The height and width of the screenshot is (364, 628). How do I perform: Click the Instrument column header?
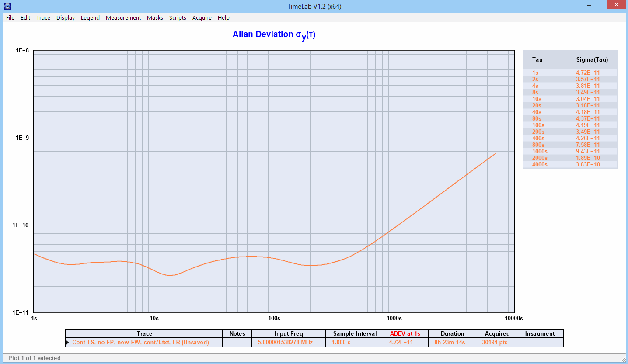point(540,333)
